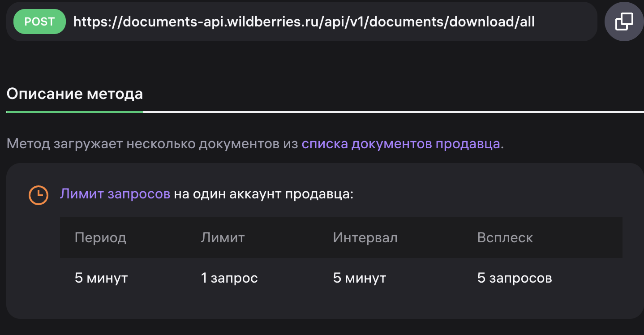Screen dimensions: 644x335
Task: Open the 'Лимит запросов' link
Action: point(115,194)
